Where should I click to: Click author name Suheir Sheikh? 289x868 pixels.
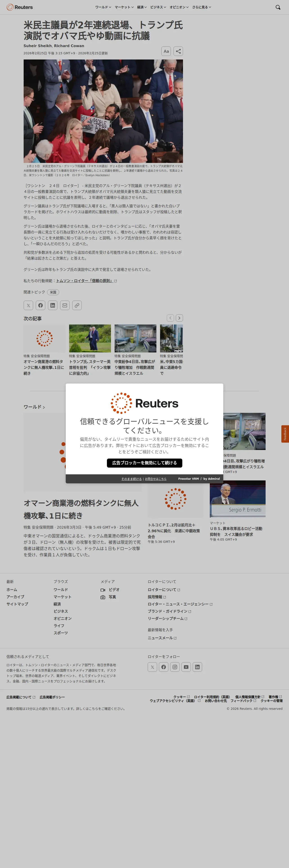[38, 46]
